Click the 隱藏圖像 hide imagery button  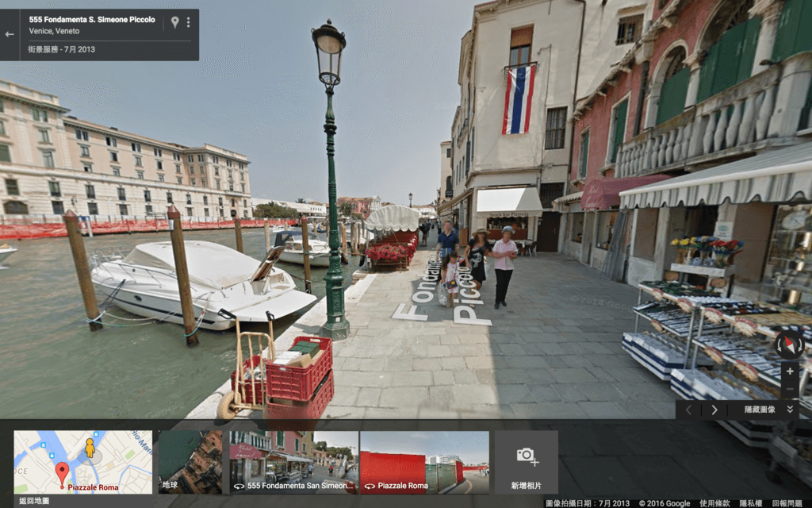pyautogui.click(x=760, y=410)
